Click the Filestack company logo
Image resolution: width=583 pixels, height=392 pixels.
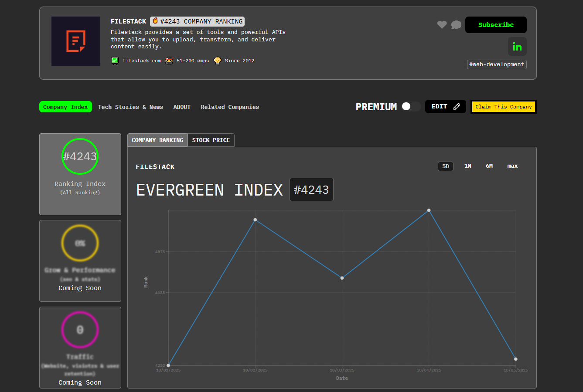76,41
